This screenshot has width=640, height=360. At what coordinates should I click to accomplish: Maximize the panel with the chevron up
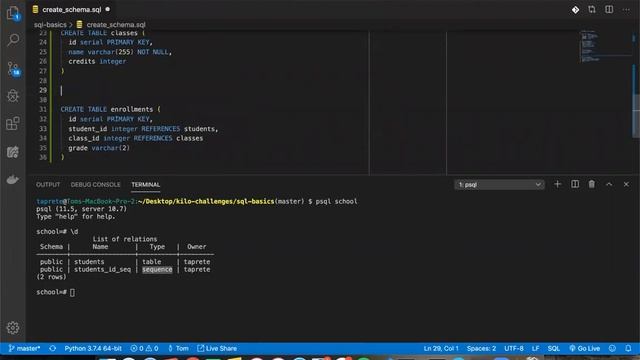point(609,184)
